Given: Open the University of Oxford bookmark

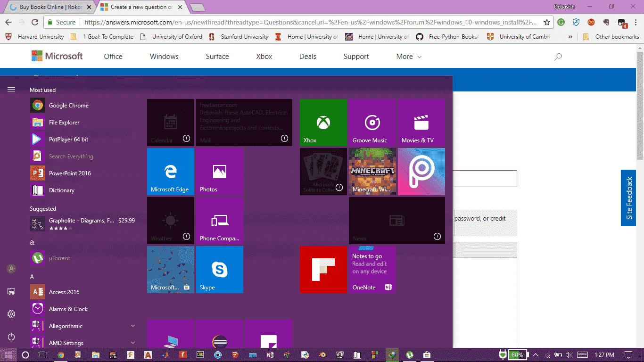Looking at the screenshot, I should tap(171, 37).
